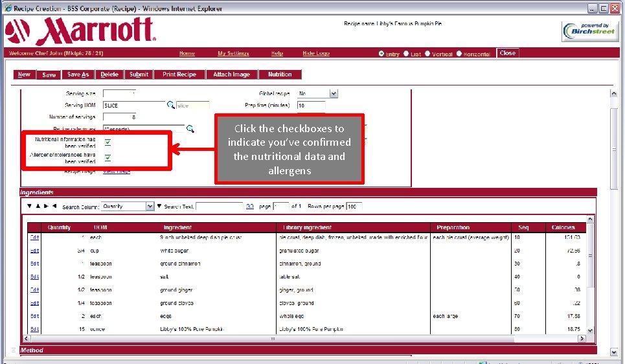Click the Save As button
625x364 pixels.
click(78, 74)
